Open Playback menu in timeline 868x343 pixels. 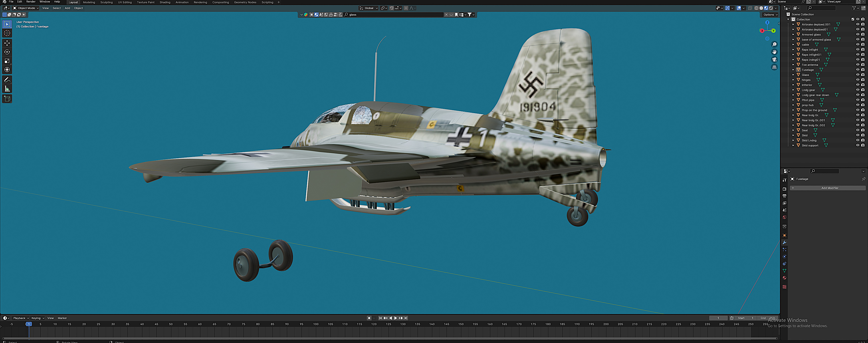21,318
